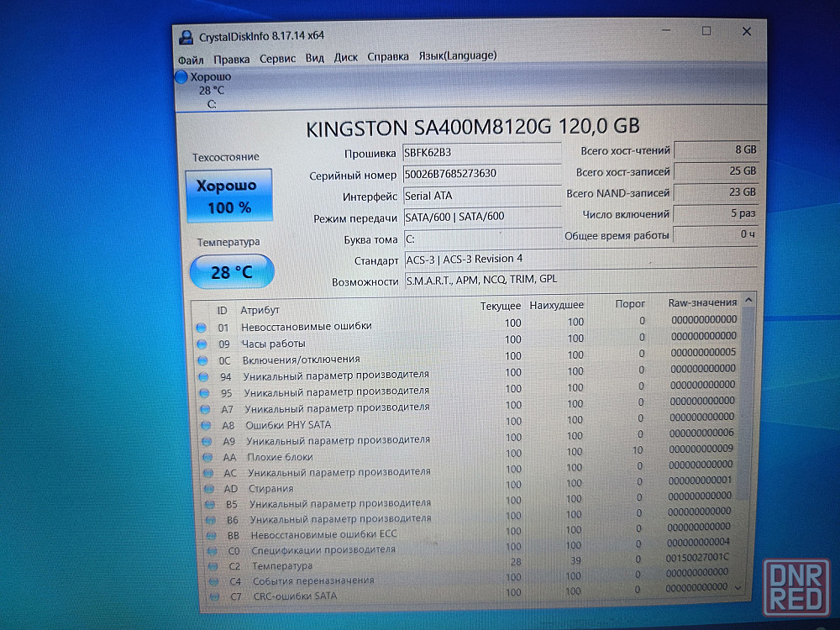Viewport: 840px width, 630px height.
Task: Maximize the CrystalDiskInfo window
Action: 706,31
